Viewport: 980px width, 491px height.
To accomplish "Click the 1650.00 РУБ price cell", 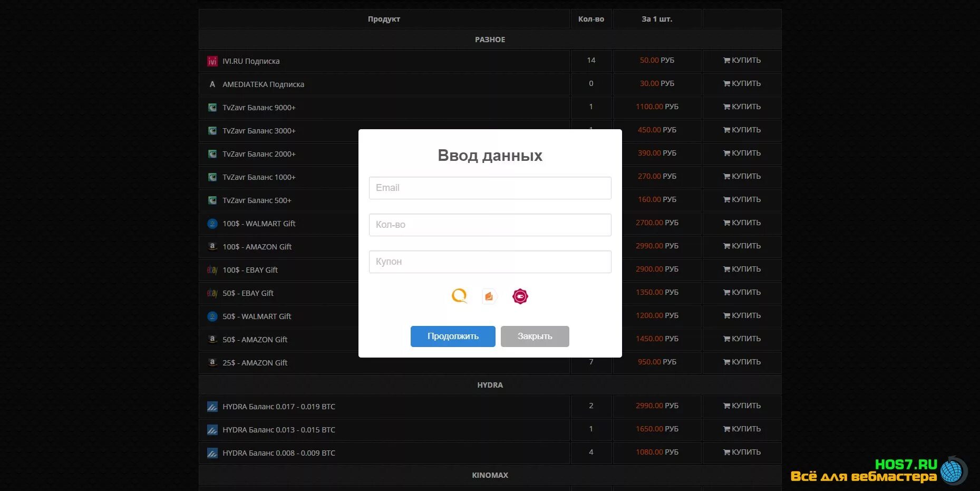I will 657,429.
